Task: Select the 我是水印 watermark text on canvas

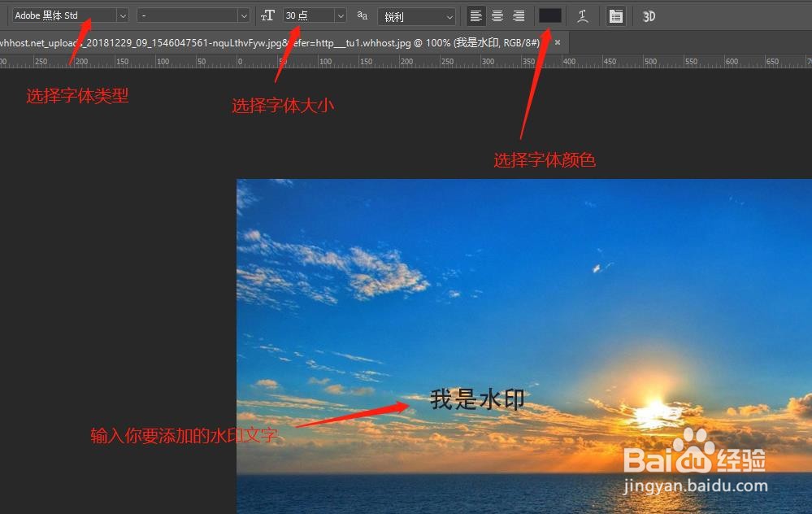Action: coord(475,399)
